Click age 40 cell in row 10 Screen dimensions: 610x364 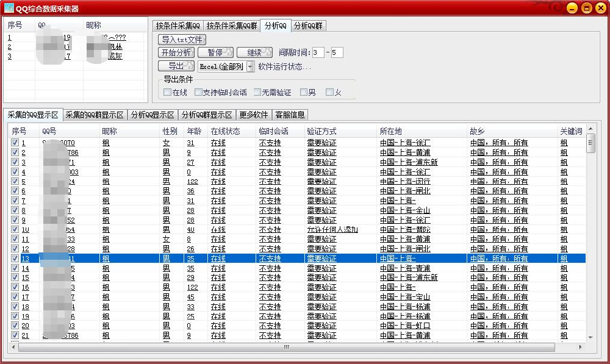pyautogui.click(x=190, y=229)
